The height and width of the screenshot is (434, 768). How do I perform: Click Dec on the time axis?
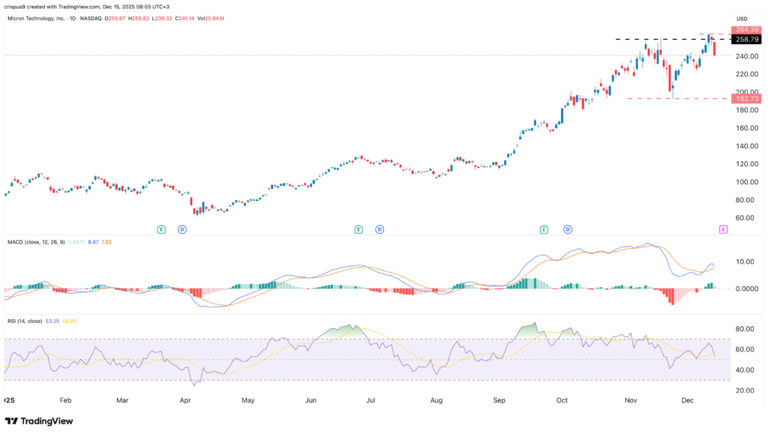point(688,401)
